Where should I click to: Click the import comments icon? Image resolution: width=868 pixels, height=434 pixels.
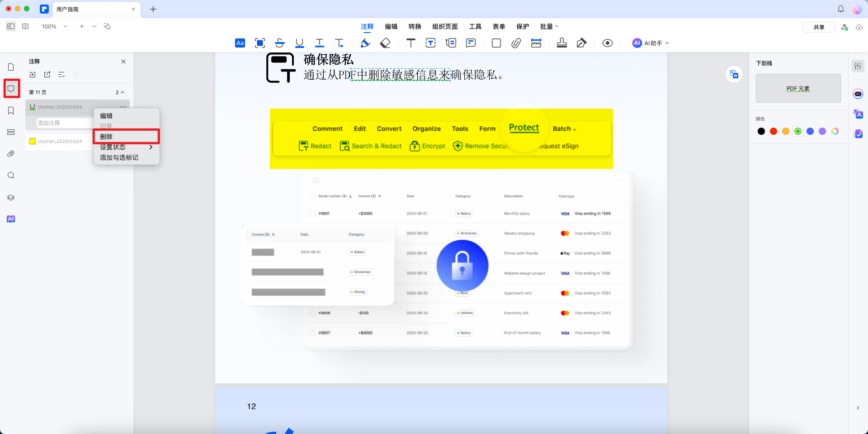click(x=33, y=75)
